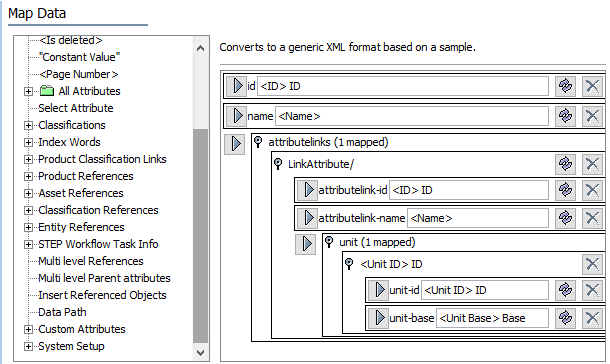Viewport: 610px width, 364px height.
Task: Collapse the attributelinks group using its arrow button
Action: coord(235,144)
